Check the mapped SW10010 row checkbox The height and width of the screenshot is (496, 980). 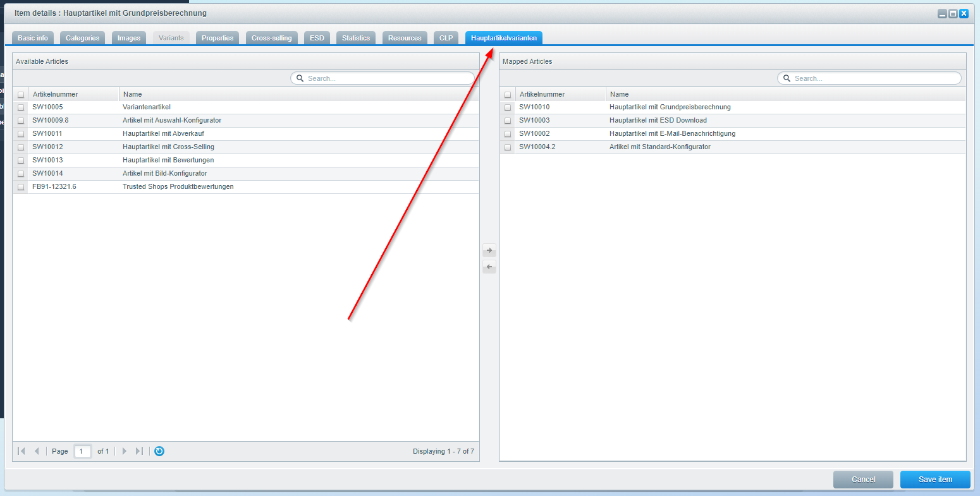(x=508, y=107)
